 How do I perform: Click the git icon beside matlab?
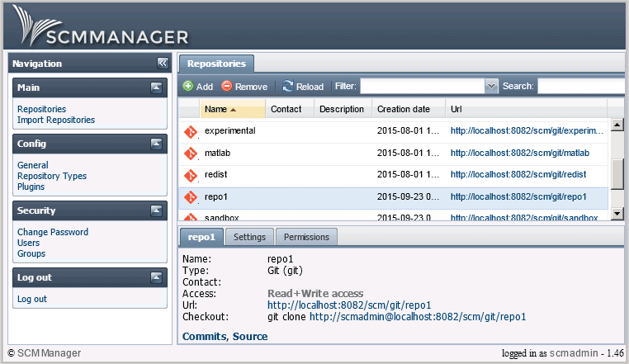coord(191,154)
